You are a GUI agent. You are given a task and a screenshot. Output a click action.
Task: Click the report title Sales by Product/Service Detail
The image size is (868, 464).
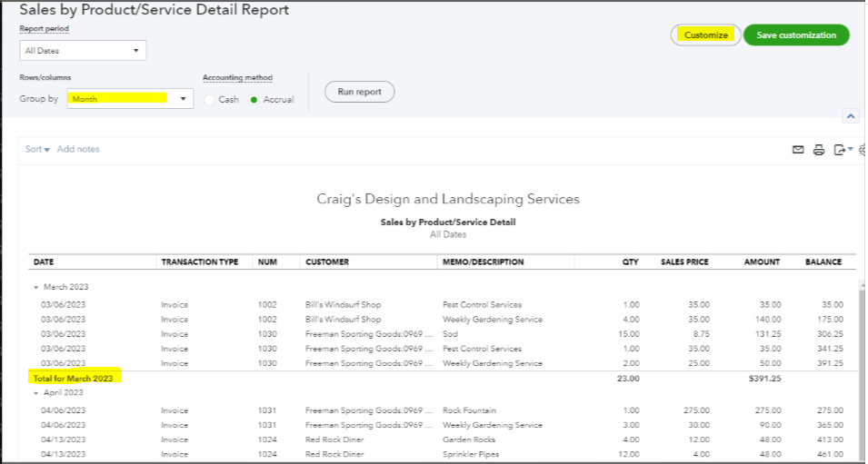[x=448, y=222]
